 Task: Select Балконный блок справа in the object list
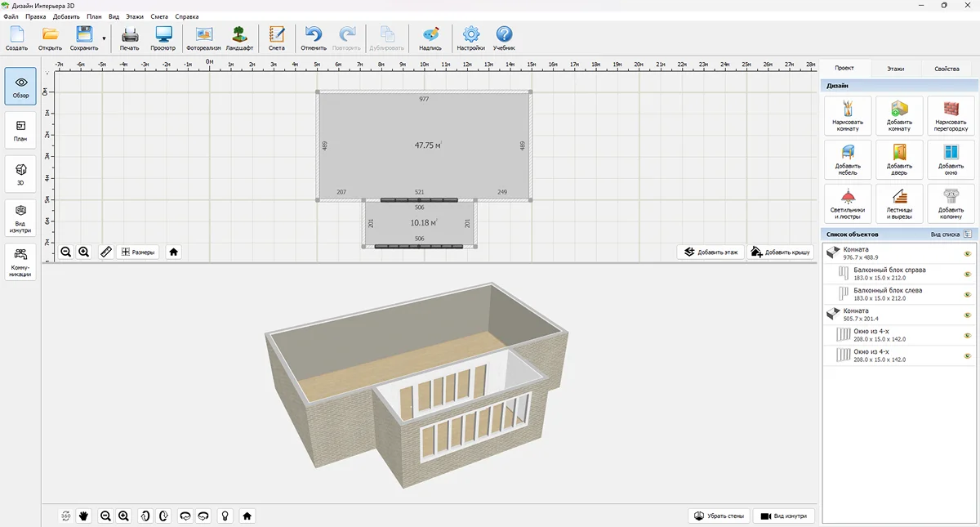[898, 274]
